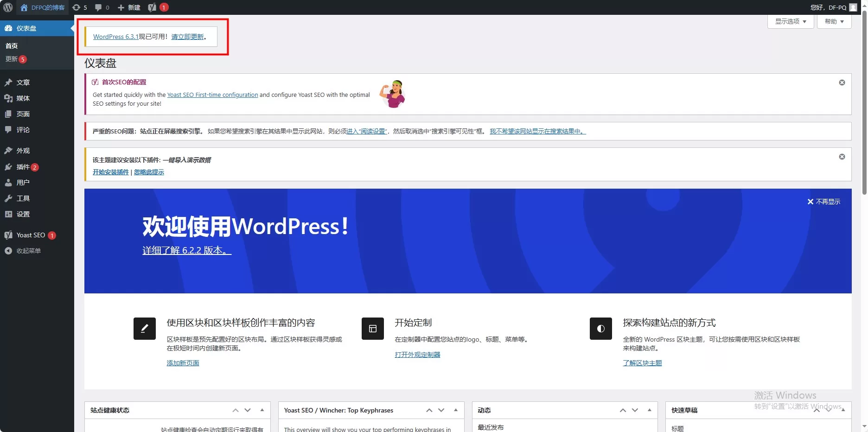Go to 首页 submenu item
Viewport: 868px width, 432px height.
point(12,46)
